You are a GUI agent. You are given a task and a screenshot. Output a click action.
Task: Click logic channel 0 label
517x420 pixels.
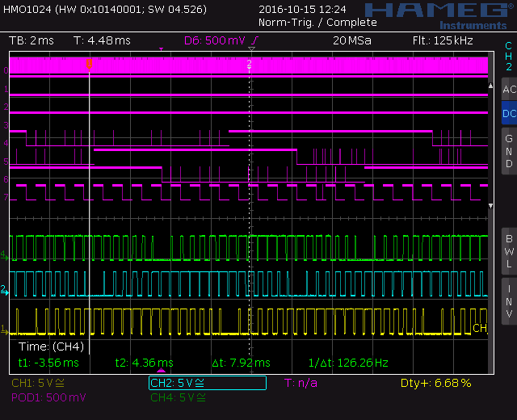point(6,70)
